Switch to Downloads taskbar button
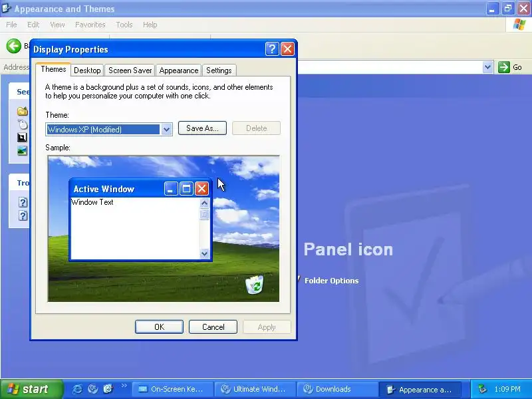The width and height of the screenshot is (532, 399). (x=338, y=389)
